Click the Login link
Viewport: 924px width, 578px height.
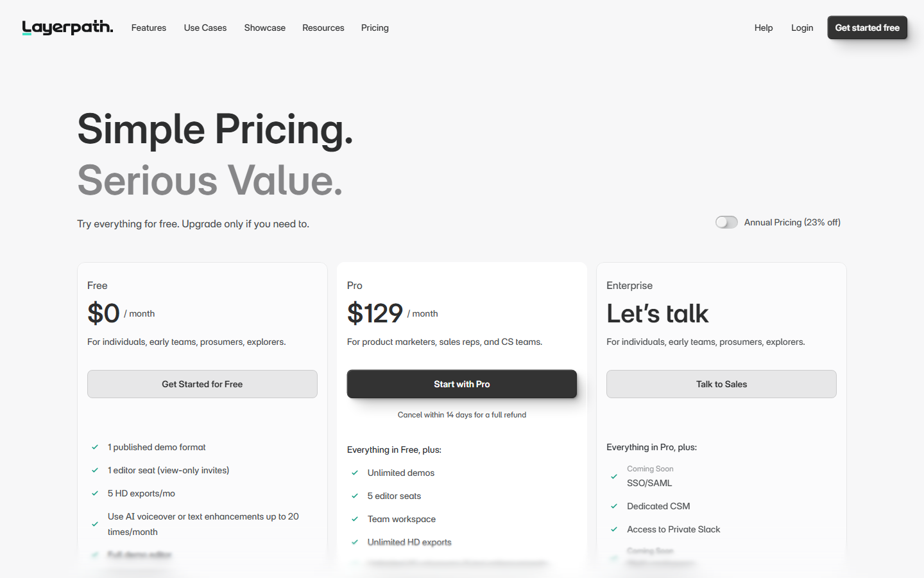(x=802, y=28)
